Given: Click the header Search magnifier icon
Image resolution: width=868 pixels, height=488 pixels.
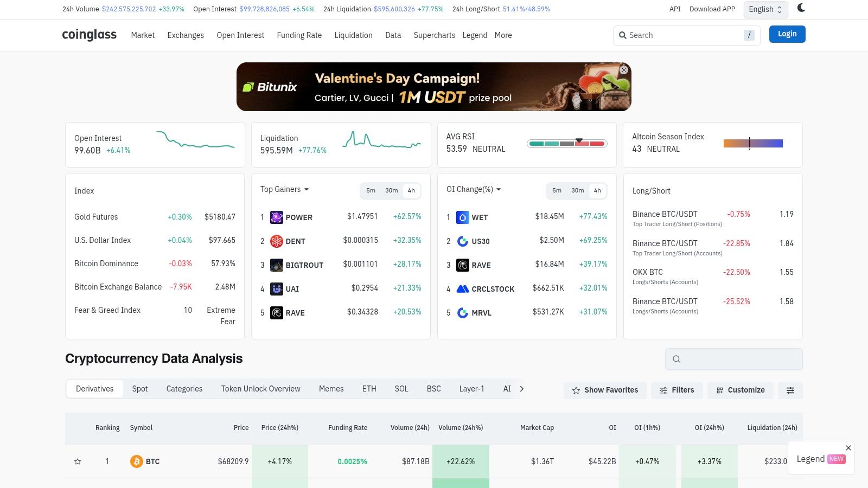Looking at the screenshot, I should pyautogui.click(x=623, y=35).
